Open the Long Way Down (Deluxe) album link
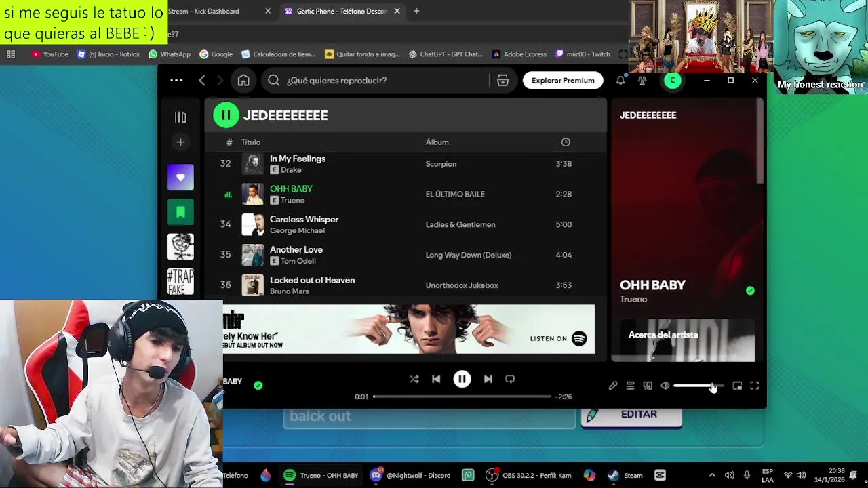Viewport: 868px width, 488px height. (x=469, y=255)
